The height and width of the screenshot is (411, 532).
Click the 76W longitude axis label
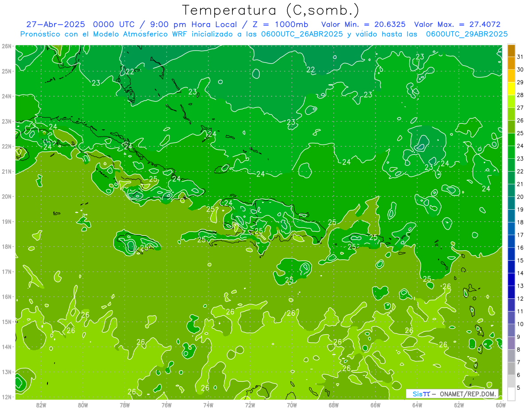[x=166, y=405]
